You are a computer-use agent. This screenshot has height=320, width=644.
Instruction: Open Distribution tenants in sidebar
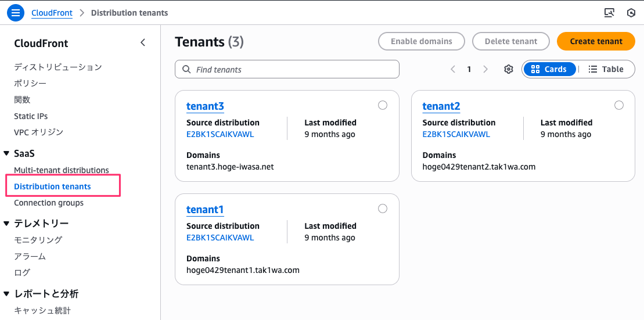[53, 186]
